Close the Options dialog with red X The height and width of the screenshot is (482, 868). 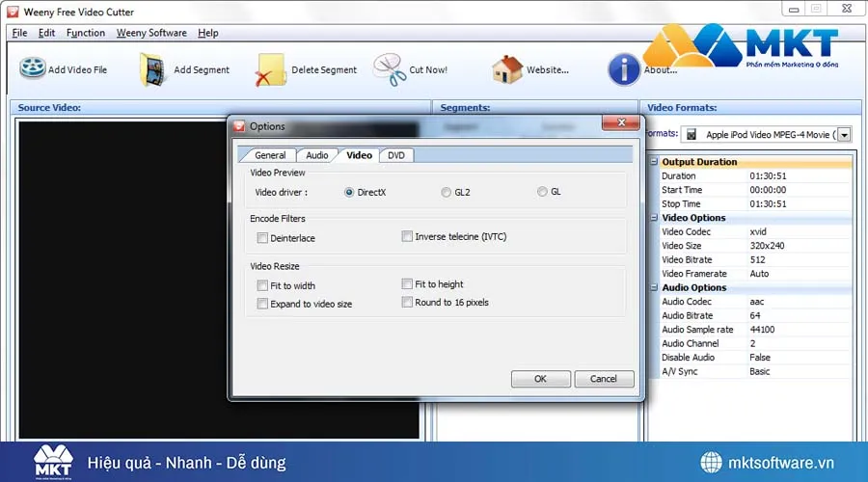[x=621, y=122]
